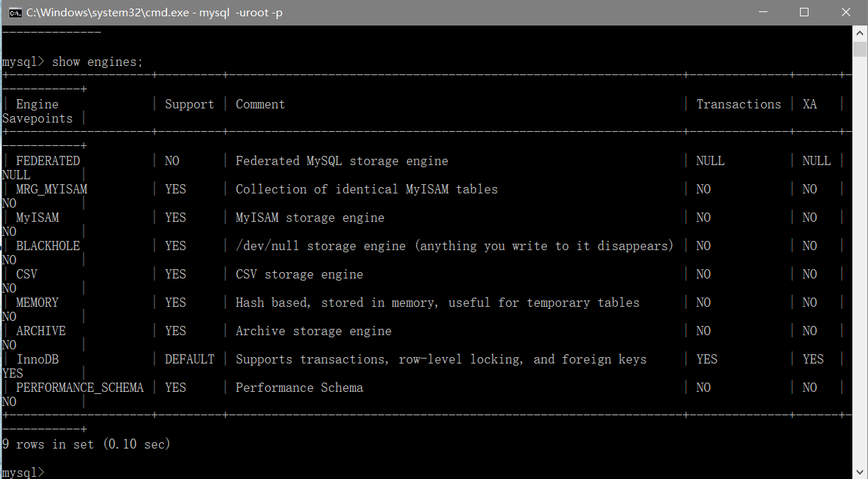868x479 pixels.
Task: Click the BLACKHOLE engine name
Action: (48, 246)
